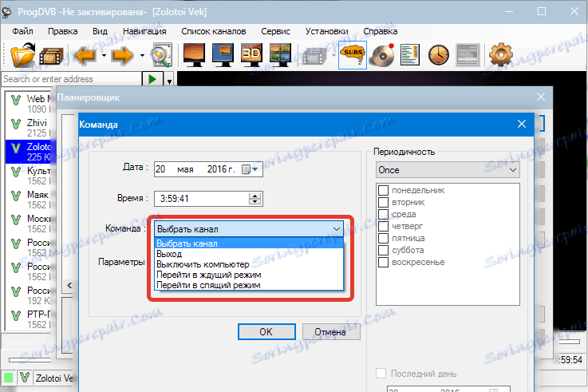The image size is (588, 392).
Task: Open the program guide info icon
Action: pos(409,55)
